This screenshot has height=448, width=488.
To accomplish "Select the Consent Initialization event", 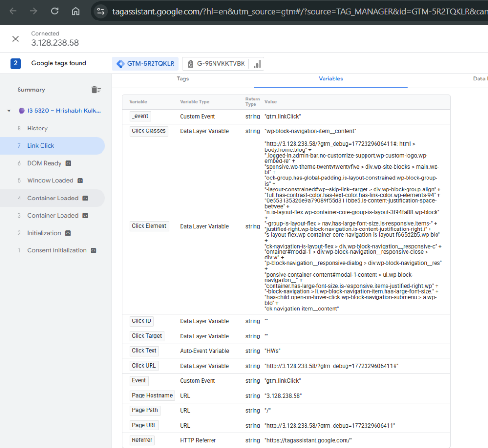I will click(x=57, y=250).
